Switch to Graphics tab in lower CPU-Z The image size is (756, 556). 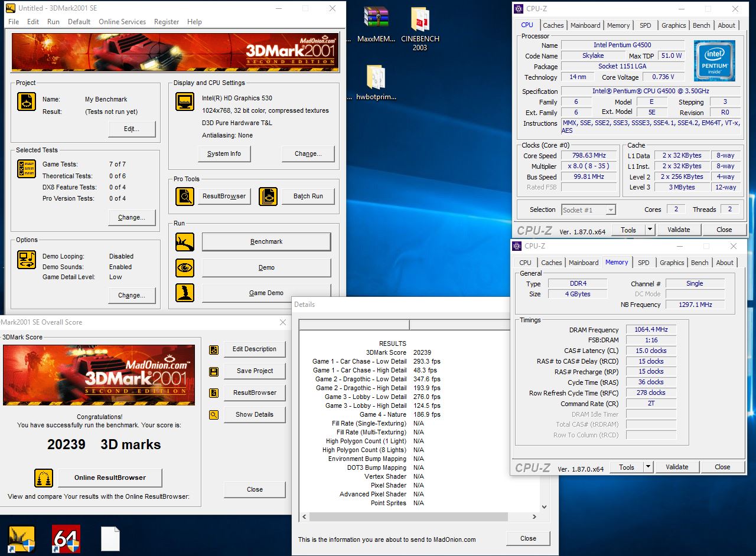click(x=672, y=263)
